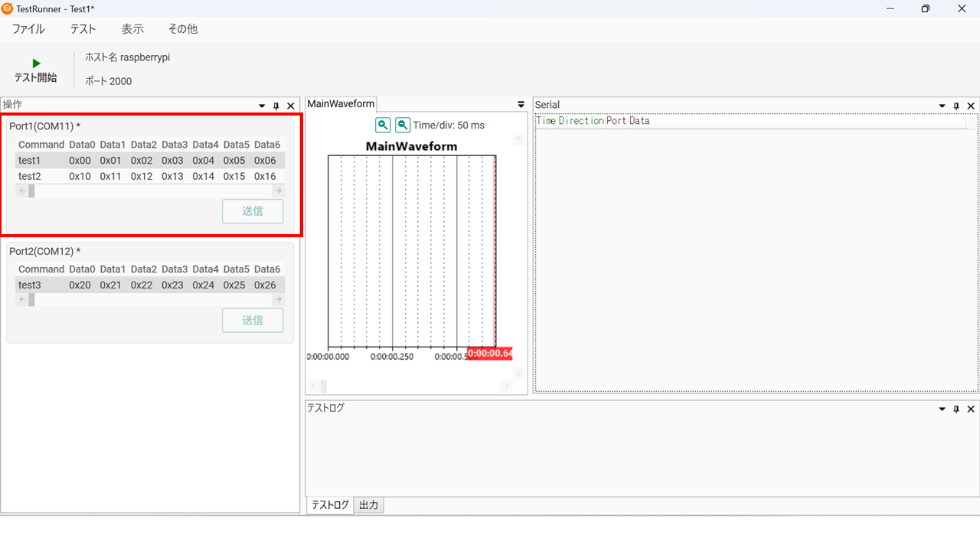The height and width of the screenshot is (551, 980).
Task: Toggle the pin on the テストログ panel
Action: [955, 409]
